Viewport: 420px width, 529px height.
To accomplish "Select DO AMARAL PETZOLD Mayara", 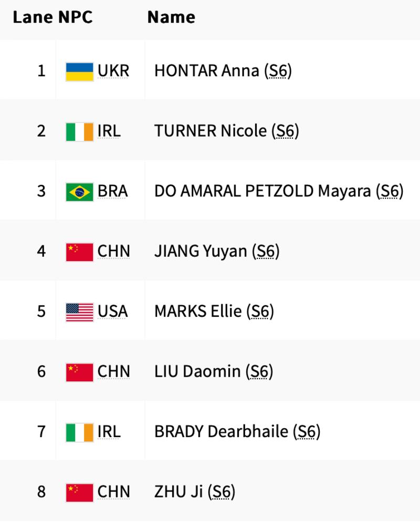I will (x=262, y=191).
